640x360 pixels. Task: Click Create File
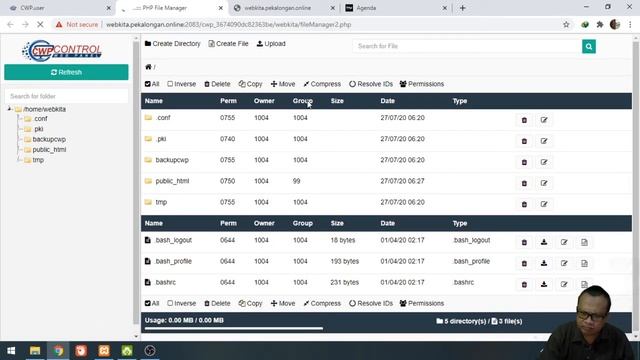(x=228, y=44)
